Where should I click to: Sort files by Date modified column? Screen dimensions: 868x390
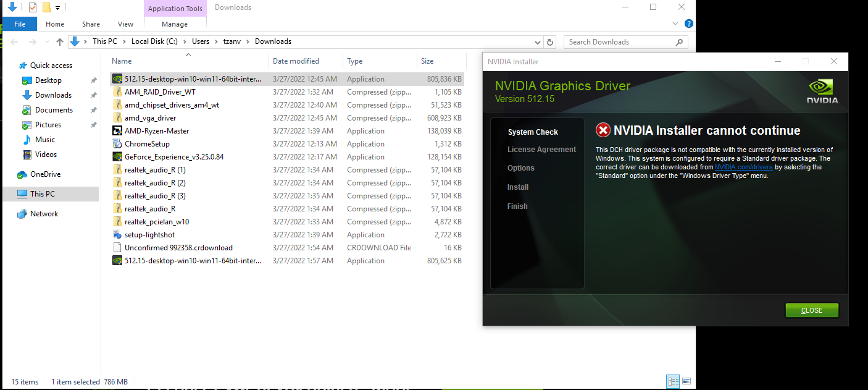[306, 61]
